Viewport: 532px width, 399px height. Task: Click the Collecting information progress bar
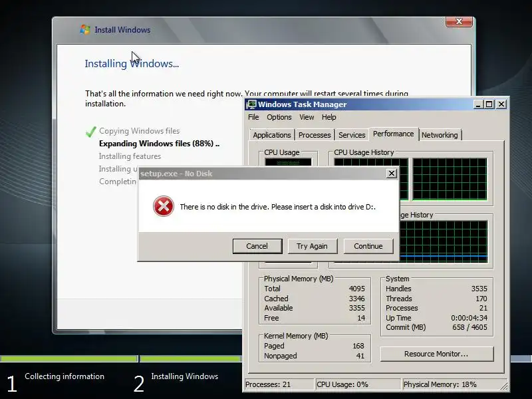[68, 358]
